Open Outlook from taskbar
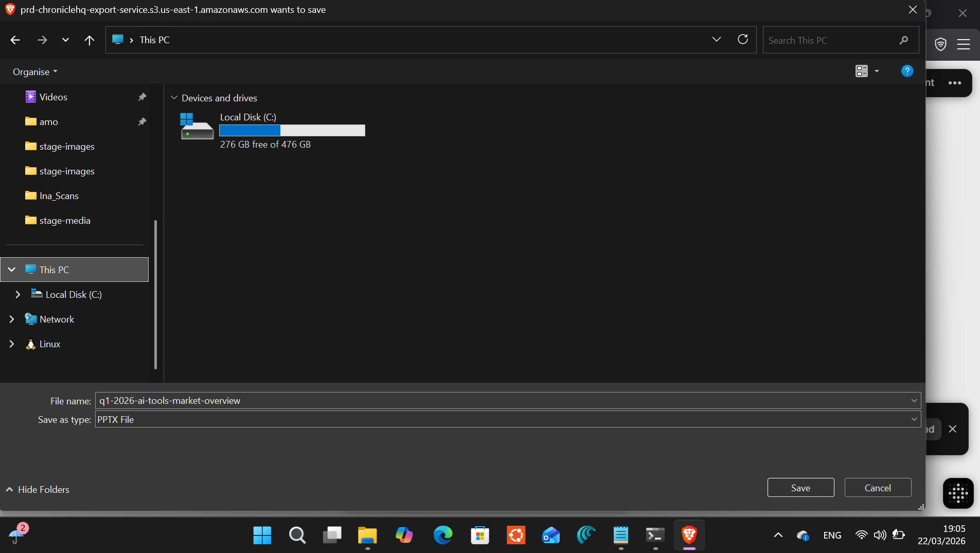Image resolution: width=980 pixels, height=553 pixels. tap(551, 536)
